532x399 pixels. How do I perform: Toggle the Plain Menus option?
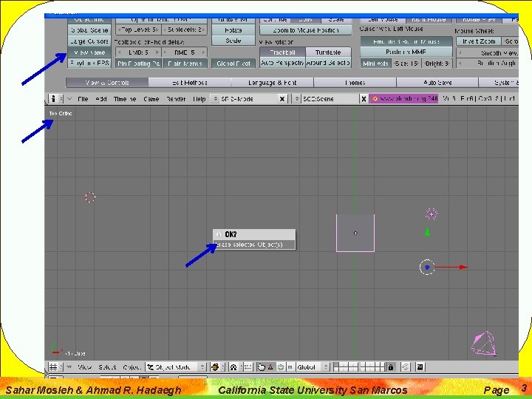[x=185, y=64]
